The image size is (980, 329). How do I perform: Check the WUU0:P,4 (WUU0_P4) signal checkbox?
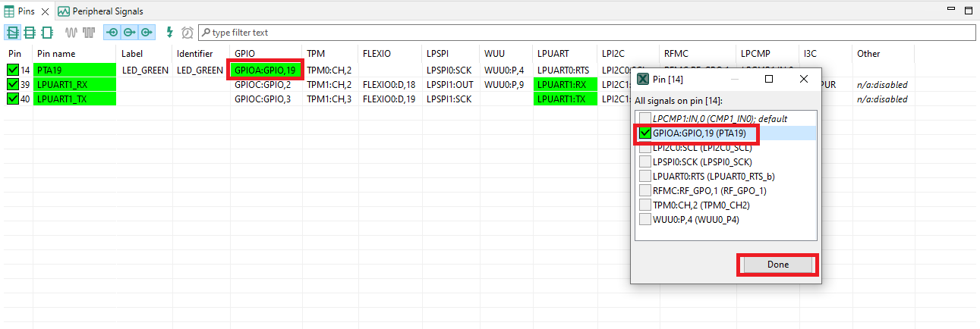[x=644, y=219]
